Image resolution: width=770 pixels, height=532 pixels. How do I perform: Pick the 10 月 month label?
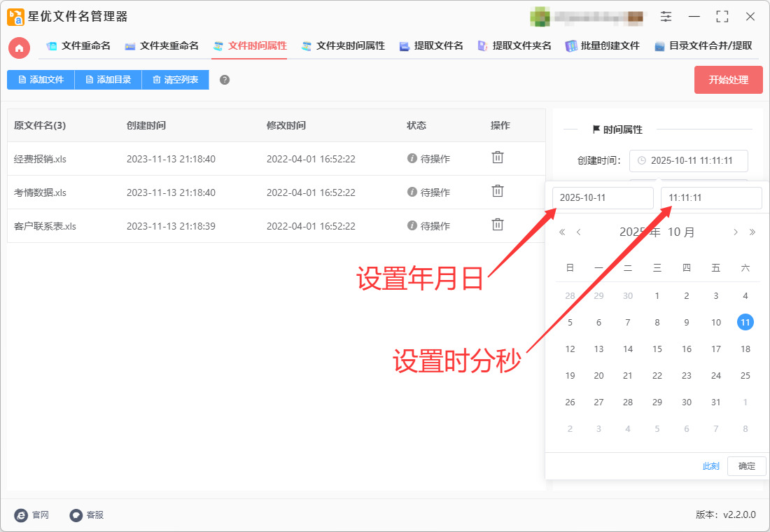[681, 232]
